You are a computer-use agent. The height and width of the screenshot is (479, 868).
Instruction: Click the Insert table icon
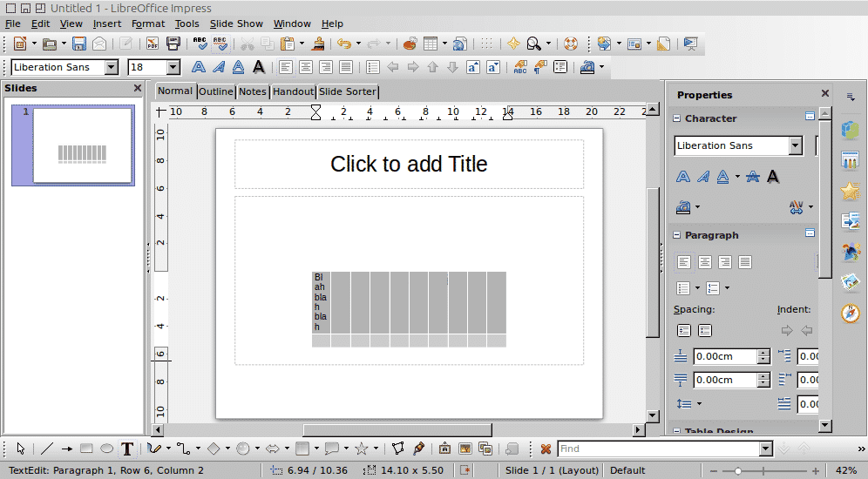pyautogui.click(x=431, y=44)
